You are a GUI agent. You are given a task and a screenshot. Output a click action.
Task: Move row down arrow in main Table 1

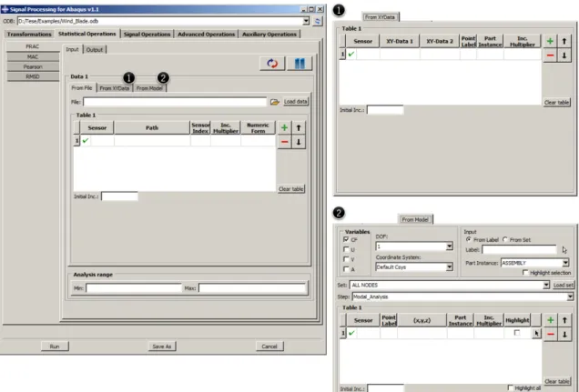pyautogui.click(x=299, y=142)
